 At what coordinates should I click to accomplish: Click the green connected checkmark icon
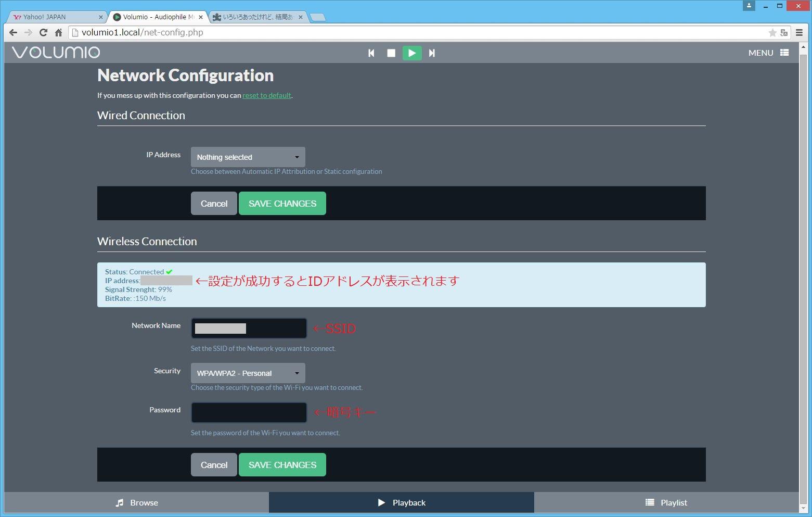(x=169, y=272)
